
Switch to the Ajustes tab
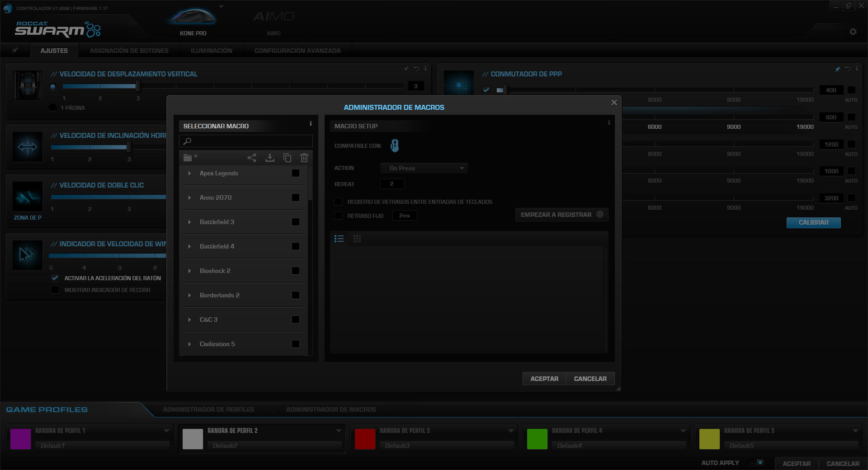coord(54,51)
